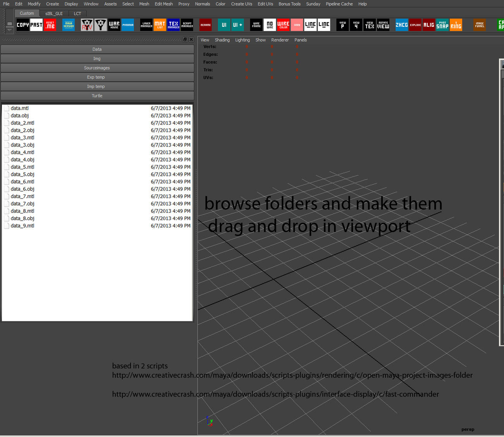Select the COPY tool on the Custom shelf
The image size is (504, 437).
pos(22,24)
